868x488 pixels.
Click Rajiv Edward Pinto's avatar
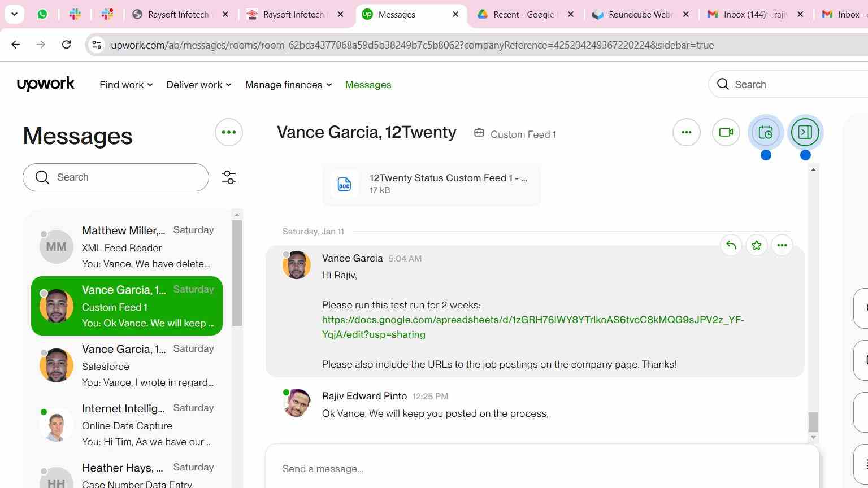(297, 403)
